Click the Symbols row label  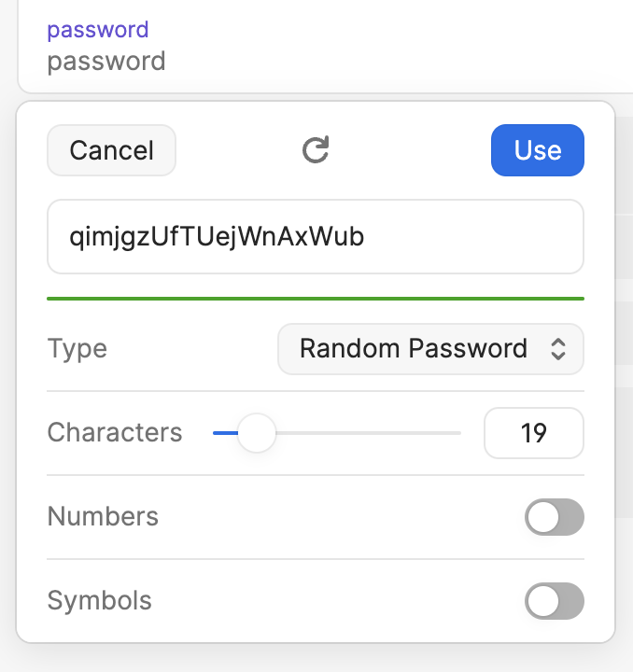[99, 601]
